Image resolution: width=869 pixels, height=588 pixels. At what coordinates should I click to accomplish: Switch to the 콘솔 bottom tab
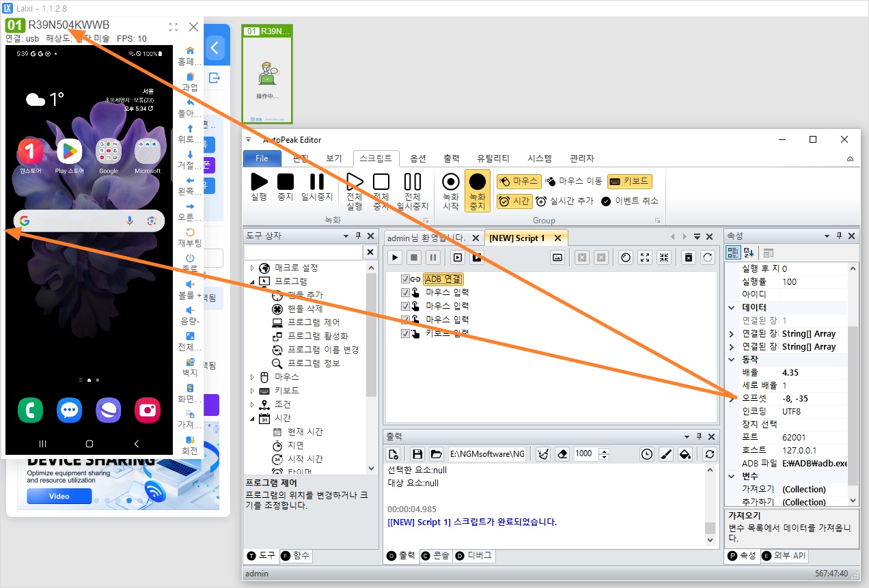click(x=434, y=556)
